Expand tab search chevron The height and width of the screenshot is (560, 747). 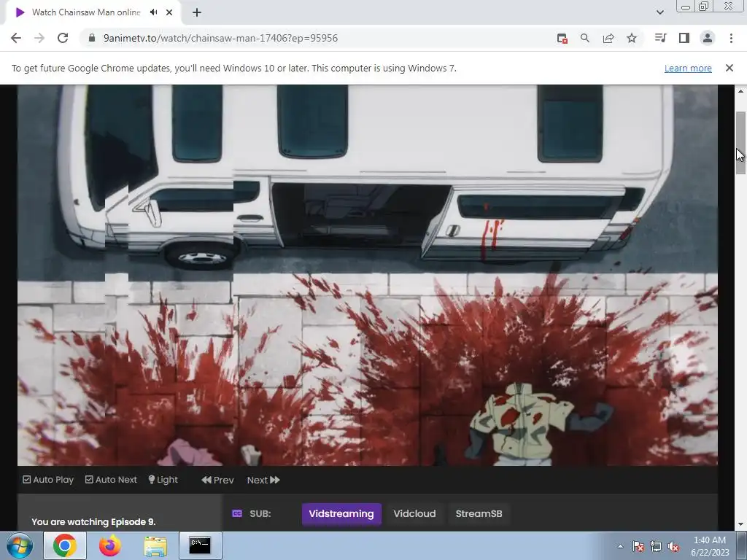coord(659,12)
